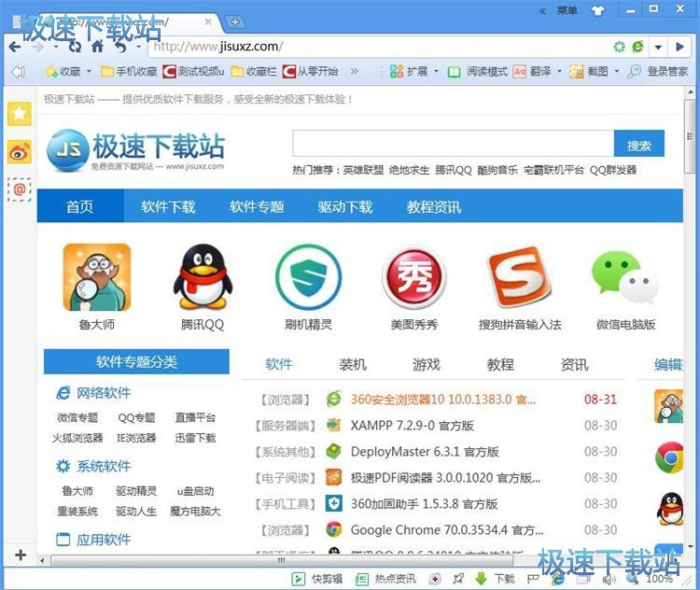
Task: Open the 菜单 menu in title bar
Action: point(567,10)
